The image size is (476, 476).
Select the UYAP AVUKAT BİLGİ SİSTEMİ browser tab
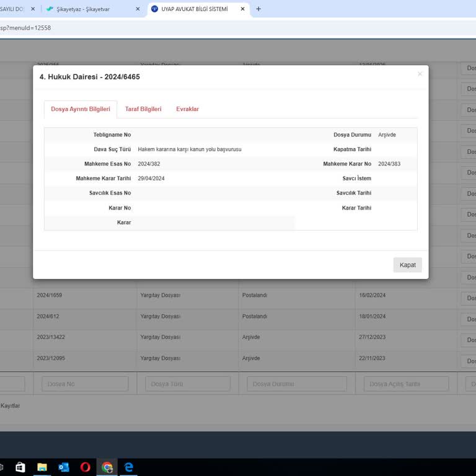click(x=198, y=9)
